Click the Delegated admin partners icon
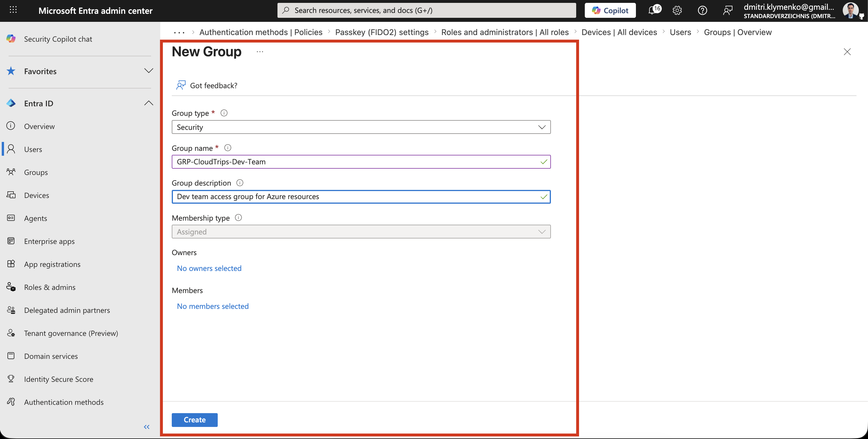The width and height of the screenshot is (868, 439). point(11,310)
